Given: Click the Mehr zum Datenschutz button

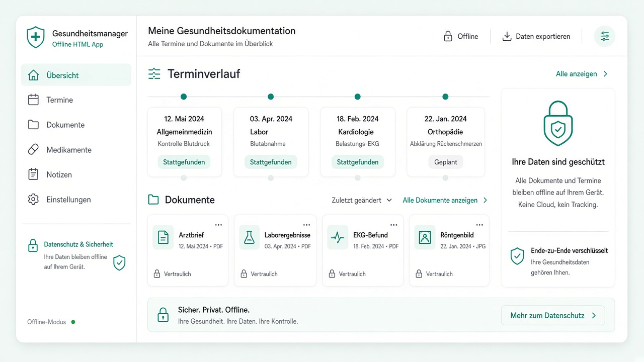Looking at the screenshot, I should click(553, 316).
